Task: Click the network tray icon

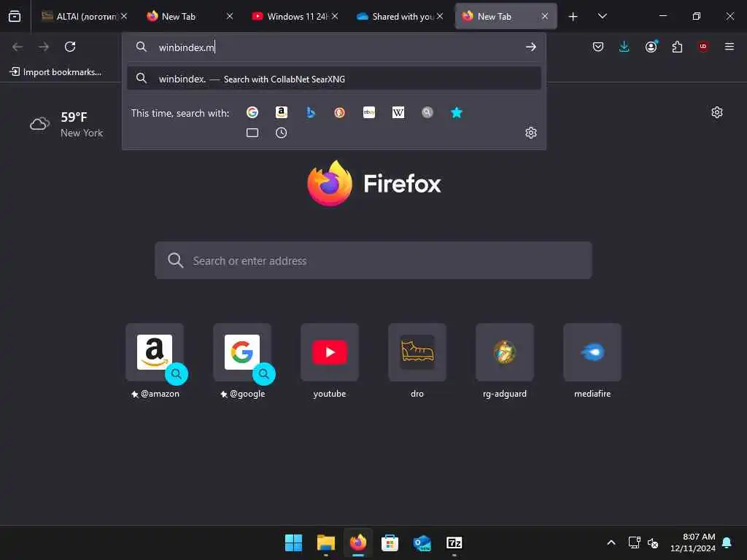Action: (634, 542)
